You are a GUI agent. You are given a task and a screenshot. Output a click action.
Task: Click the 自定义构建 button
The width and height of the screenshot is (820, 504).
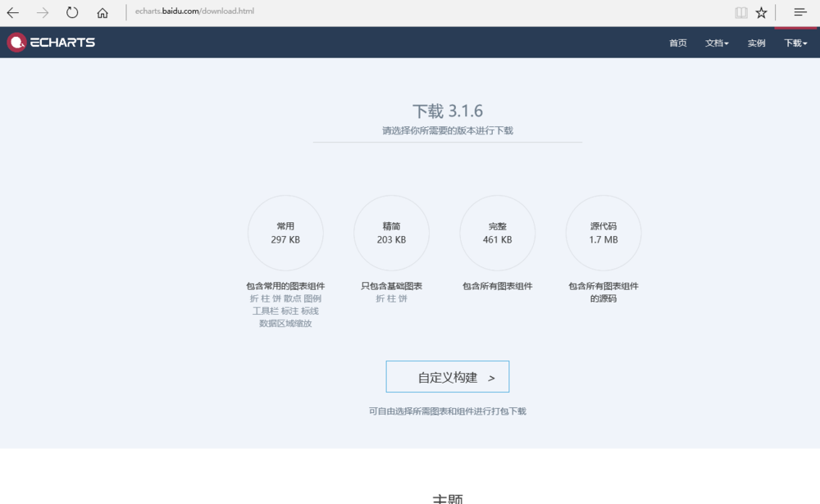448,377
